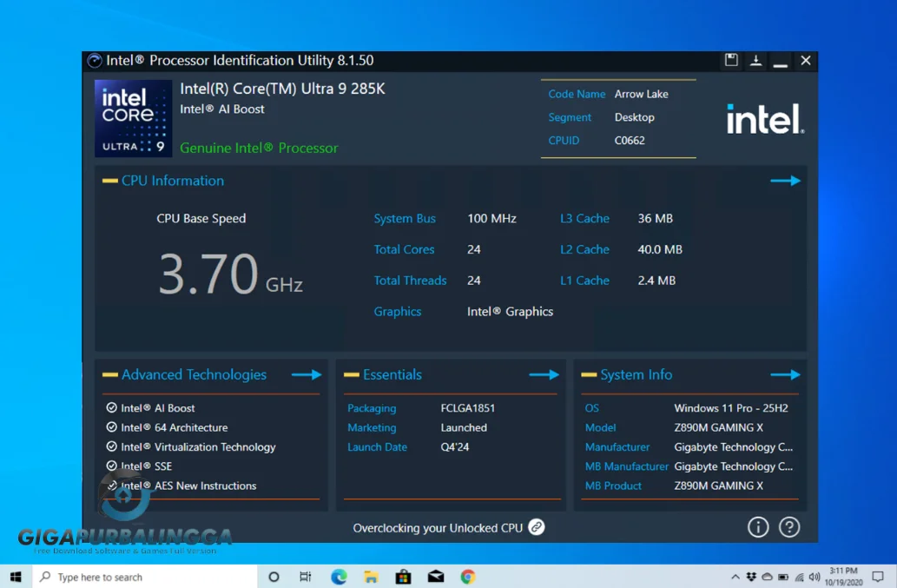Click the CPU Information heading

[172, 181]
